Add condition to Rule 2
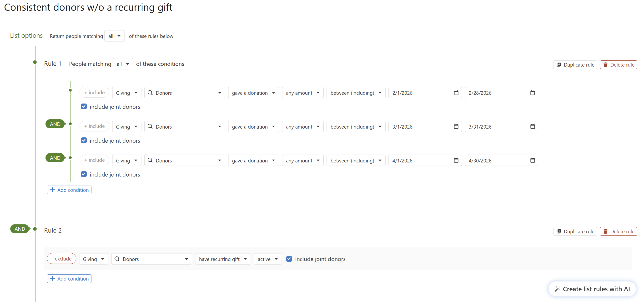This screenshot has width=644, height=302. tap(69, 279)
